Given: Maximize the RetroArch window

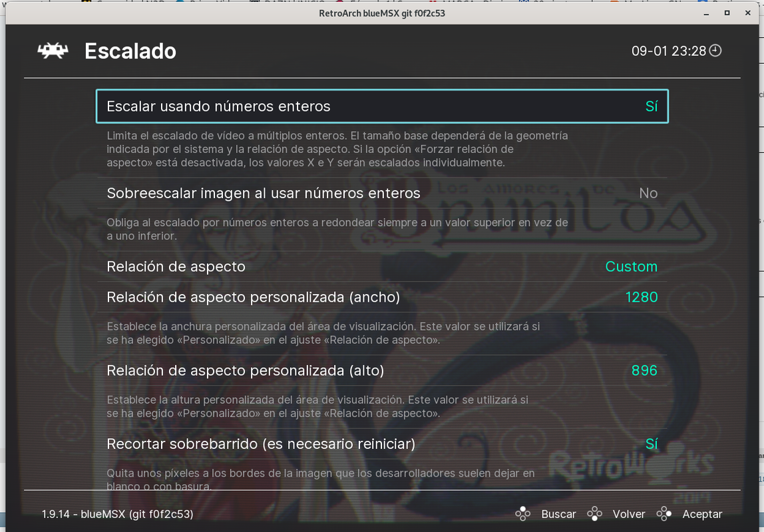Looking at the screenshot, I should pyautogui.click(x=727, y=13).
